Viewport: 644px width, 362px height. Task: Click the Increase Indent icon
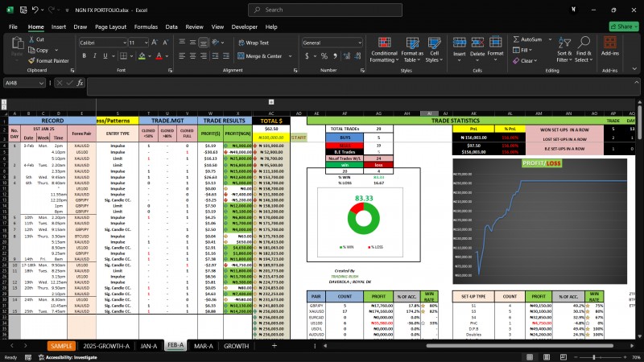[226, 56]
